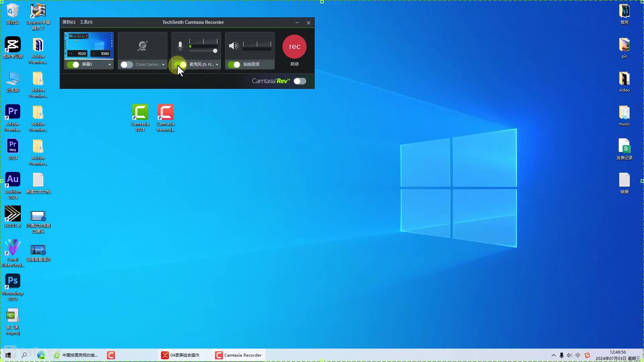Screen dimensions: 644x362
Task: Select the music folder on desktop
Action: coord(624,116)
